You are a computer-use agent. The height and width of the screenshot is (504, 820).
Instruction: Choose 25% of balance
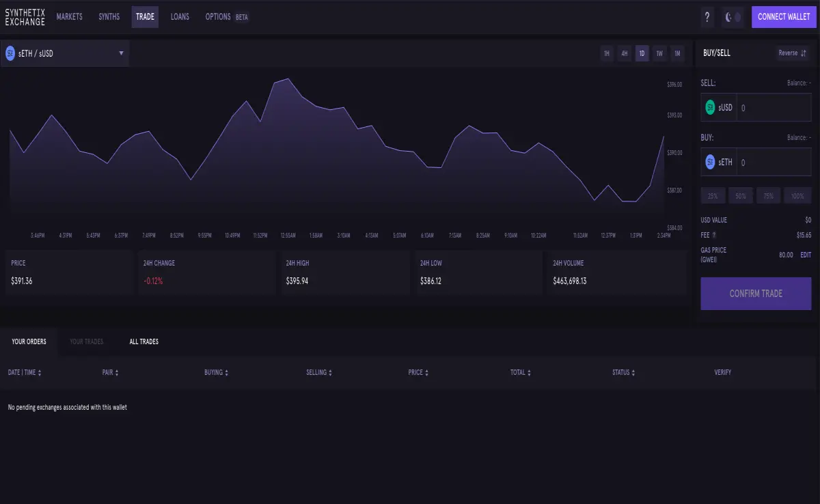point(713,196)
